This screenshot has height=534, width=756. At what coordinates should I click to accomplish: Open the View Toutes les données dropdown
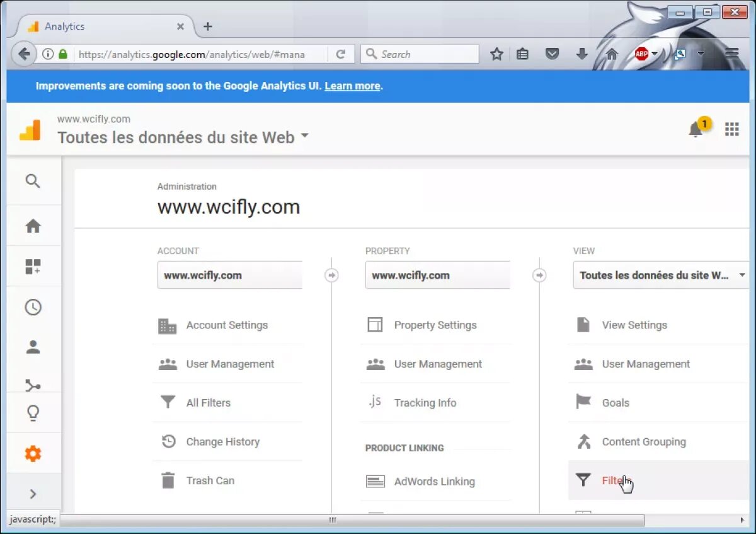[661, 275]
